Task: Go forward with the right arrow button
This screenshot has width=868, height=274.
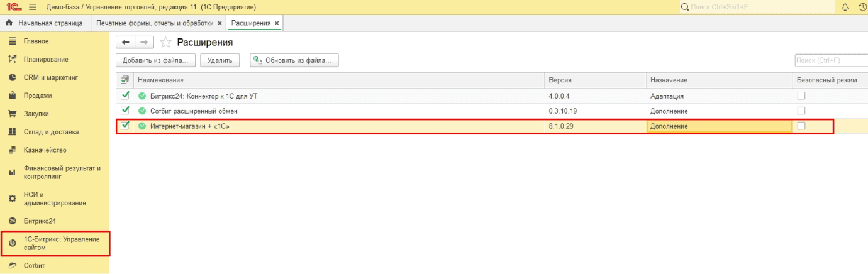Action: point(144,42)
